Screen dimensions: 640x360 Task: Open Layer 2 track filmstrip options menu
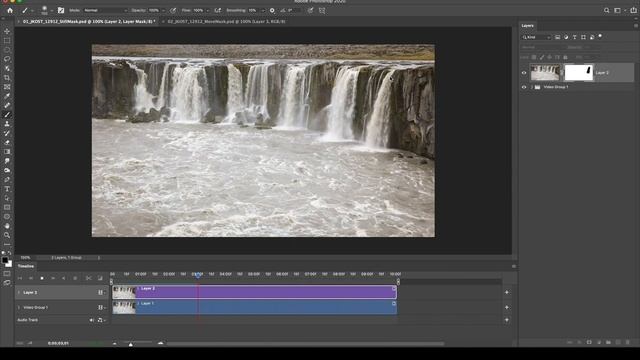coord(101,293)
